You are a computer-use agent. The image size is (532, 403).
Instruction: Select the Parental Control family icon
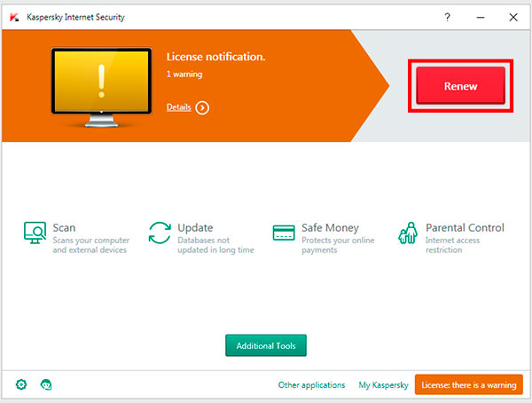pyautogui.click(x=408, y=233)
